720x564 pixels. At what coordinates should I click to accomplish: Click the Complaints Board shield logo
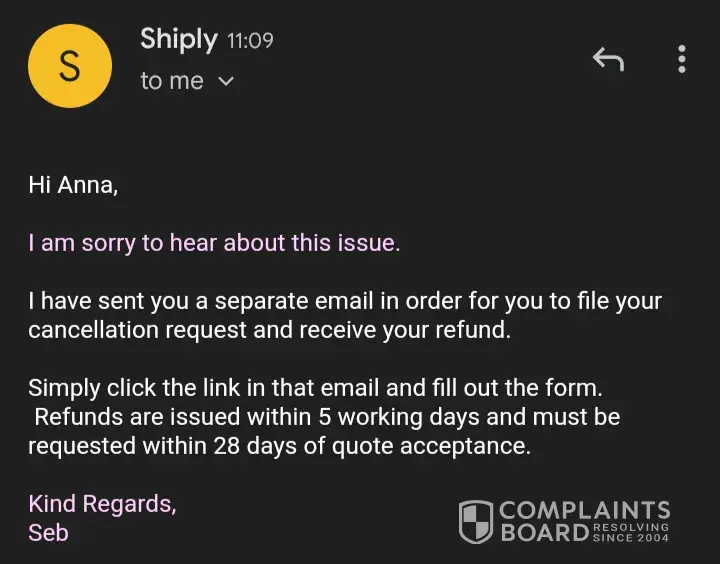[x=476, y=522]
